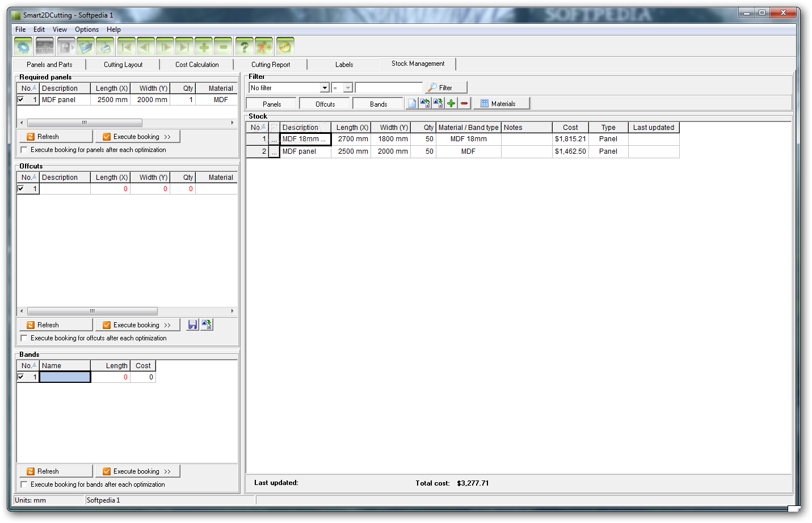This screenshot has height=523, width=812.
Task: Sort Bands by No. column
Action: 28,366
